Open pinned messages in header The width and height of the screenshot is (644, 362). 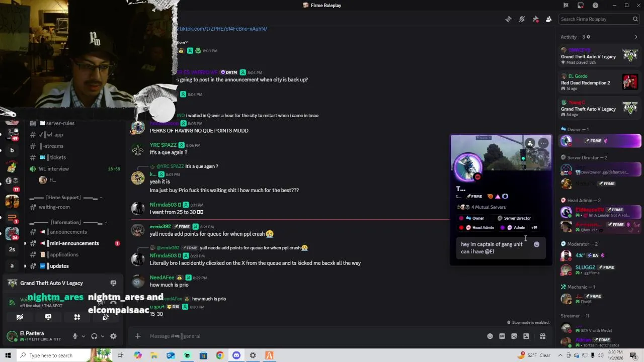535,19
